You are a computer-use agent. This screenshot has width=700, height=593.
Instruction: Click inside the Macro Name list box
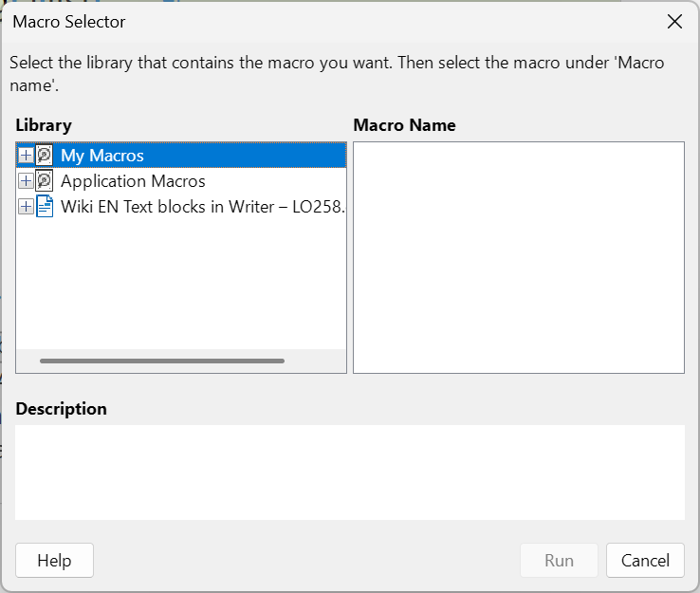point(519,257)
